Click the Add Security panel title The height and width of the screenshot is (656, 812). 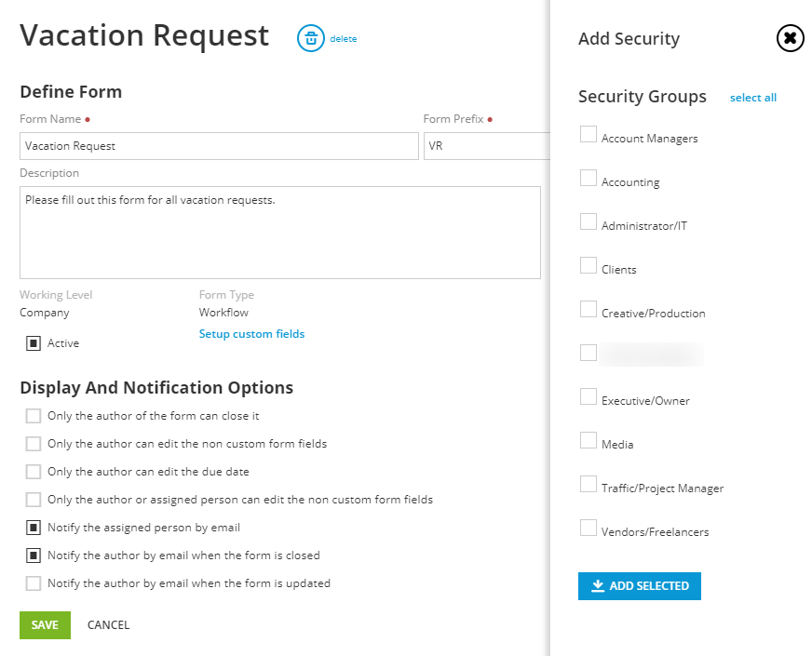point(629,39)
